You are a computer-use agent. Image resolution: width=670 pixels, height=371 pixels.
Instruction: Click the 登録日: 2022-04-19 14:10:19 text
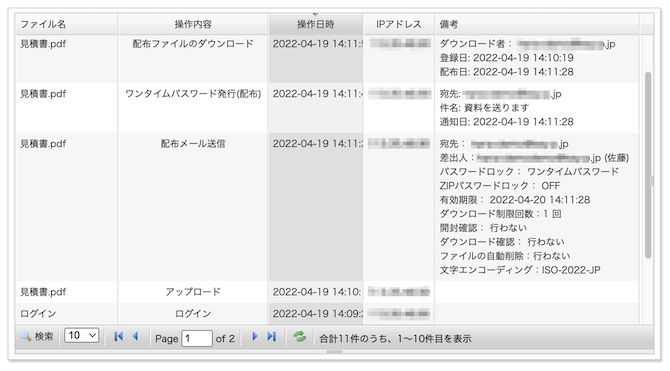pos(506,58)
